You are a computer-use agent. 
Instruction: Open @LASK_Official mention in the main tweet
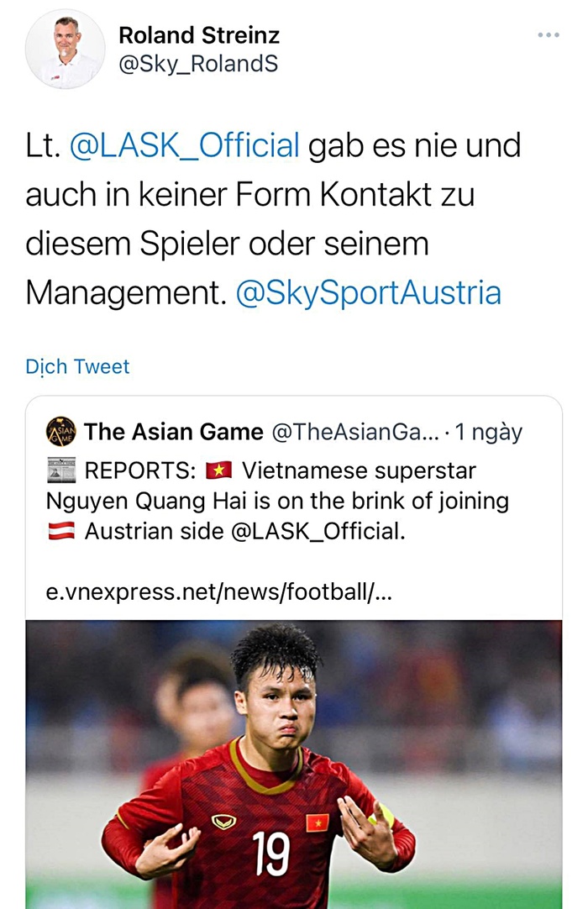[184, 145]
